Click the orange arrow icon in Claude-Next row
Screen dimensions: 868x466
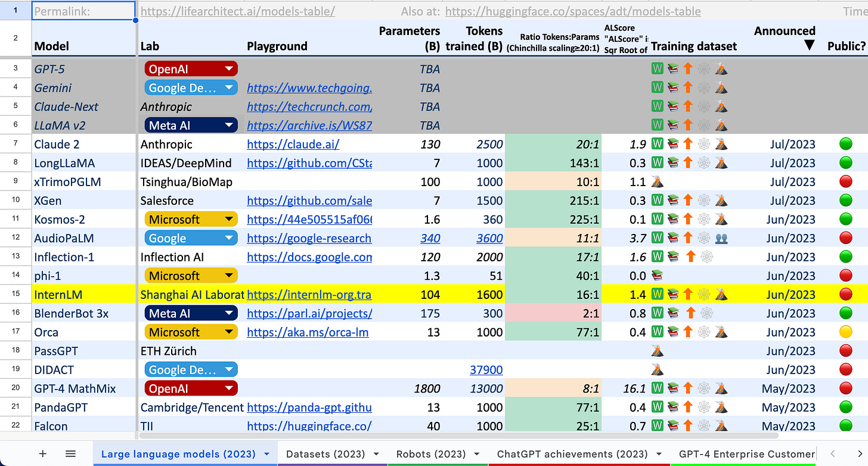[x=687, y=106]
